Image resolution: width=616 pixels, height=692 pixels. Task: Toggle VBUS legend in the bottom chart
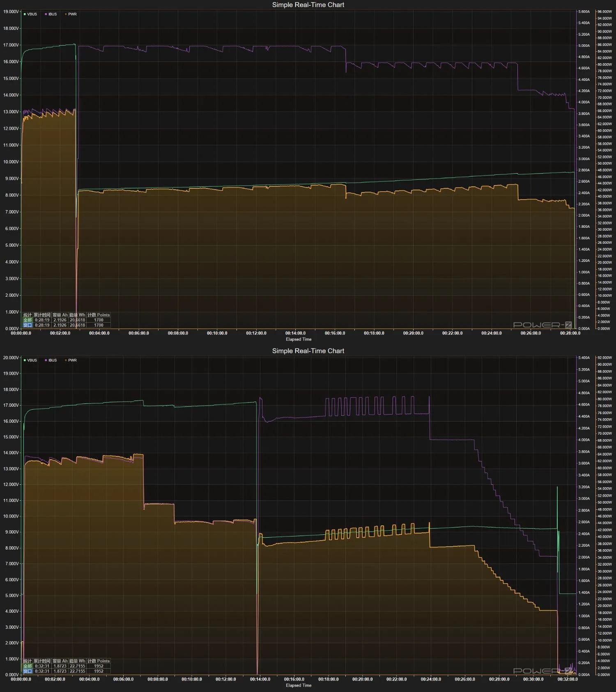click(30, 360)
